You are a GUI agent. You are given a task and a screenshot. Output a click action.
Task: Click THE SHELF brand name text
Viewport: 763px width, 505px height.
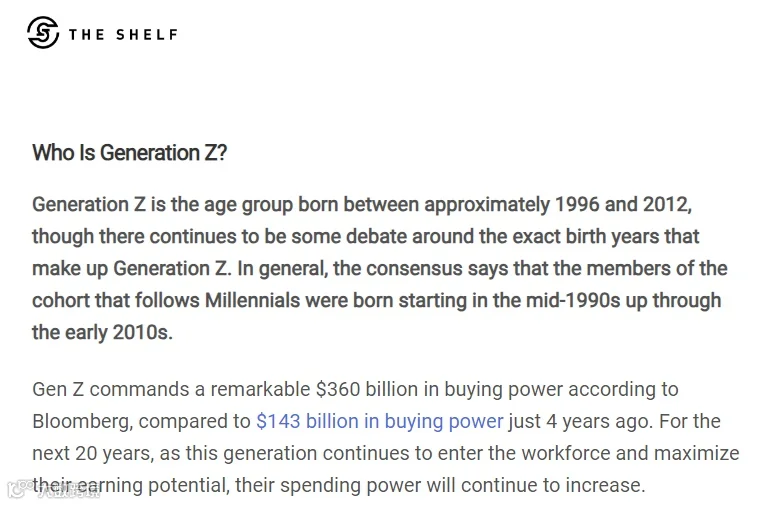coord(123,35)
